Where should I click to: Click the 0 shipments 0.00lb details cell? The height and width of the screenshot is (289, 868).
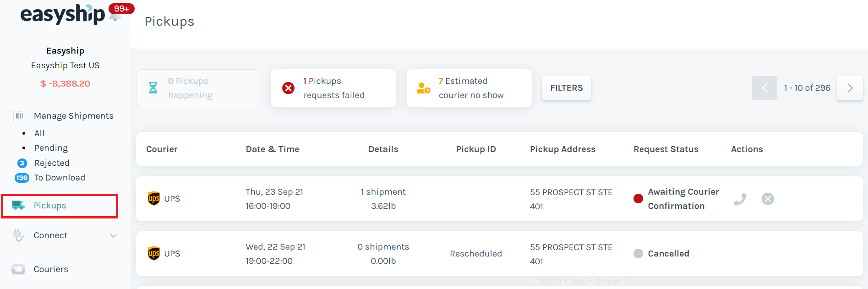[x=383, y=254]
